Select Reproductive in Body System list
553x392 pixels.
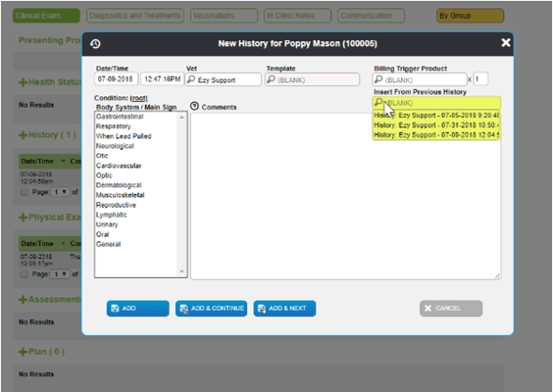[x=116, y=205]
